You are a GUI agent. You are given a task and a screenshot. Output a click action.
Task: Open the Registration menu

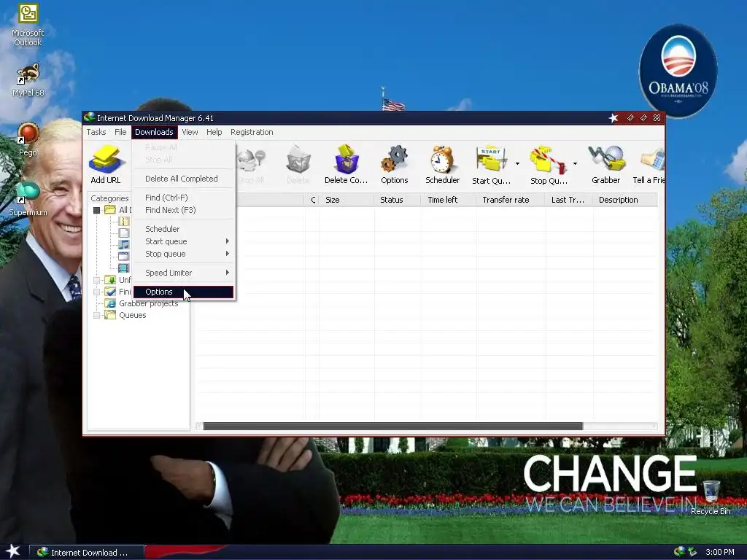tap(252, 132)
